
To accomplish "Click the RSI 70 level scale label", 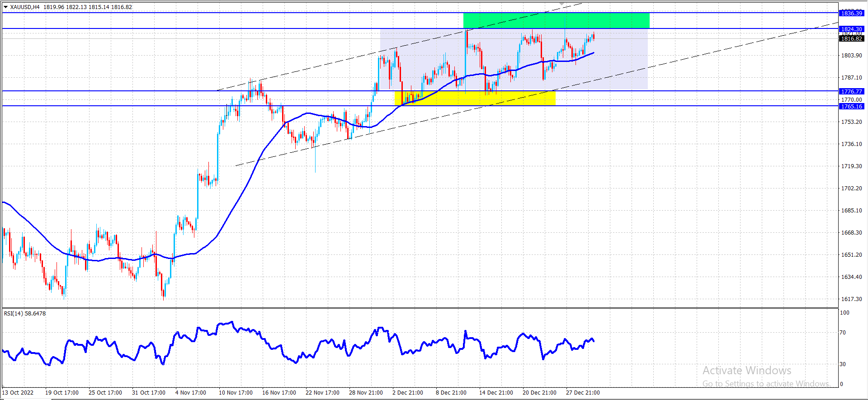I will point(843,332).
